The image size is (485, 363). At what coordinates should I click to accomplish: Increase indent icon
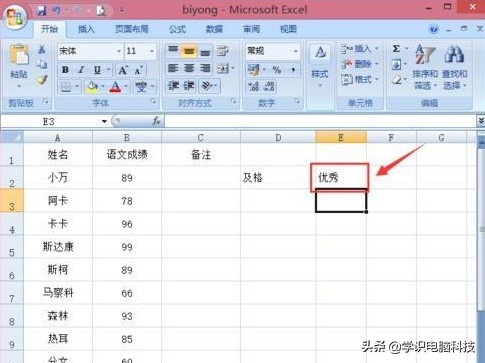click(189, 86)
